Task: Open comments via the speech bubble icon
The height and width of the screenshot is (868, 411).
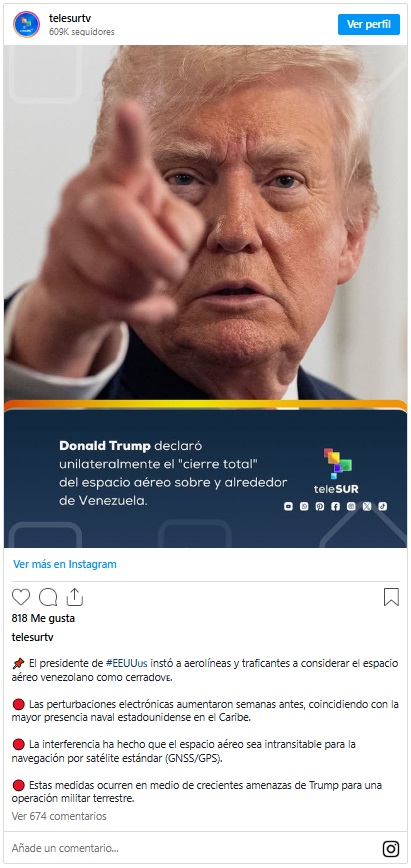Action: tap(48, 597)
